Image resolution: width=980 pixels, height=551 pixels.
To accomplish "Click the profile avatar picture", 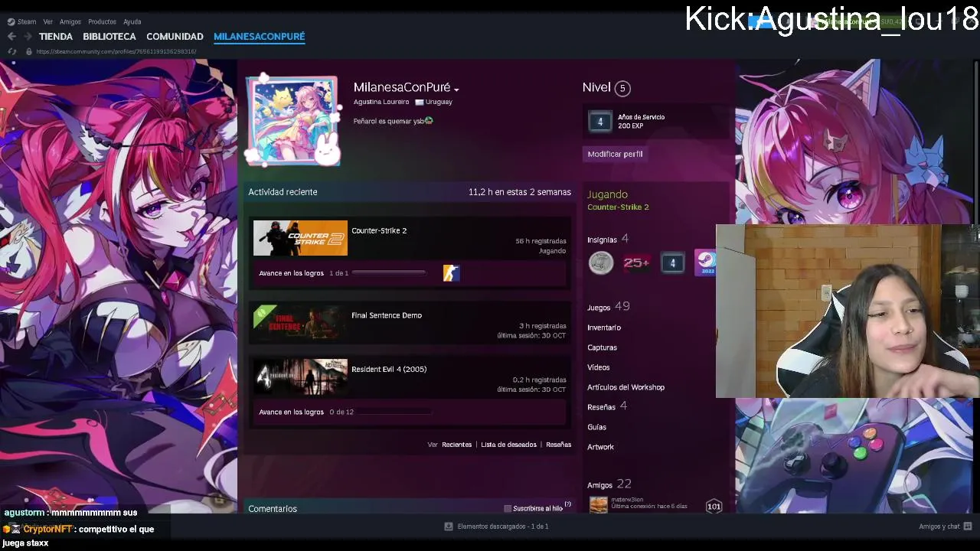I will [292, 120].
